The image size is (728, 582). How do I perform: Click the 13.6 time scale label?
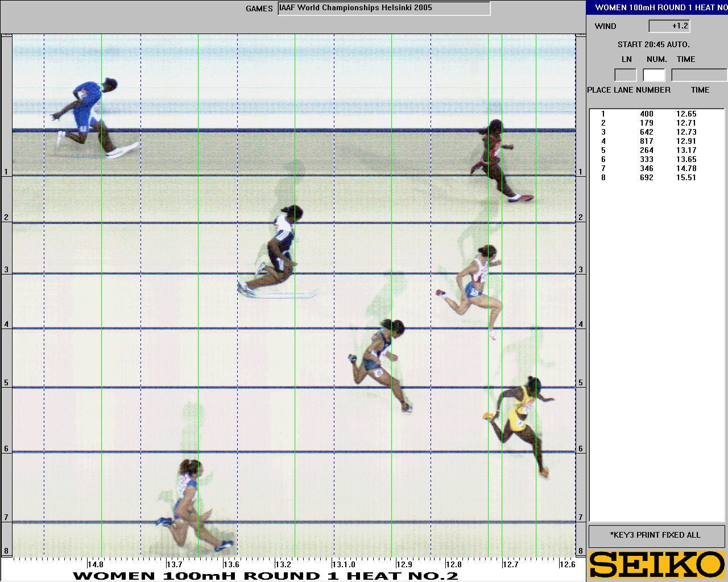click(231, 564)
